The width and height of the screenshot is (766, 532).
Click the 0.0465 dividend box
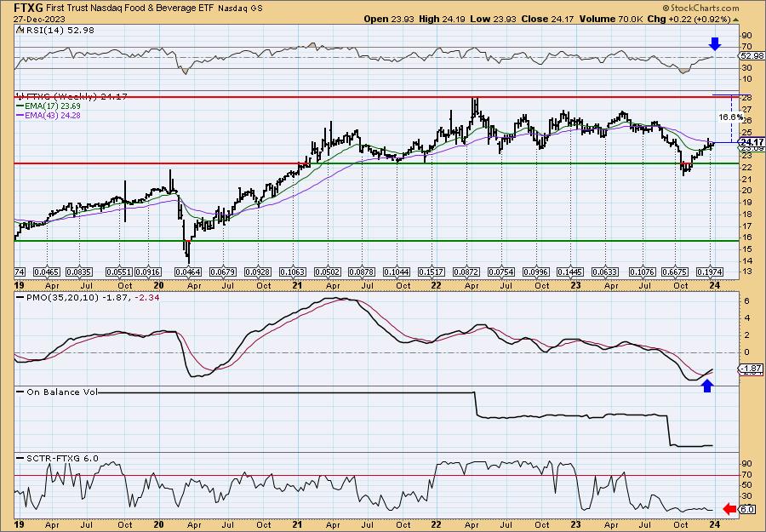pyautogui.click(x=47, y=272)
